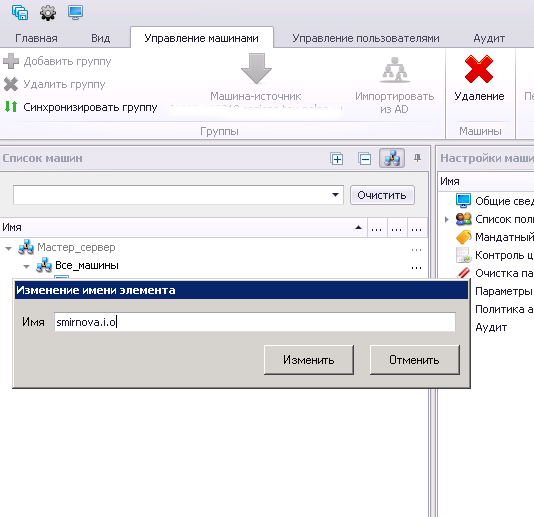Open the Аудит ribbon tab

click(489, 38)
